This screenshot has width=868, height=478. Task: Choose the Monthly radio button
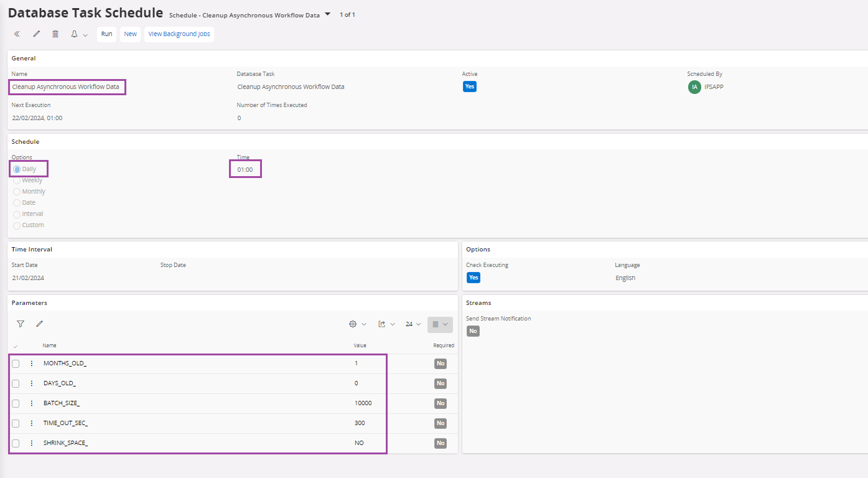coord(17,192)
